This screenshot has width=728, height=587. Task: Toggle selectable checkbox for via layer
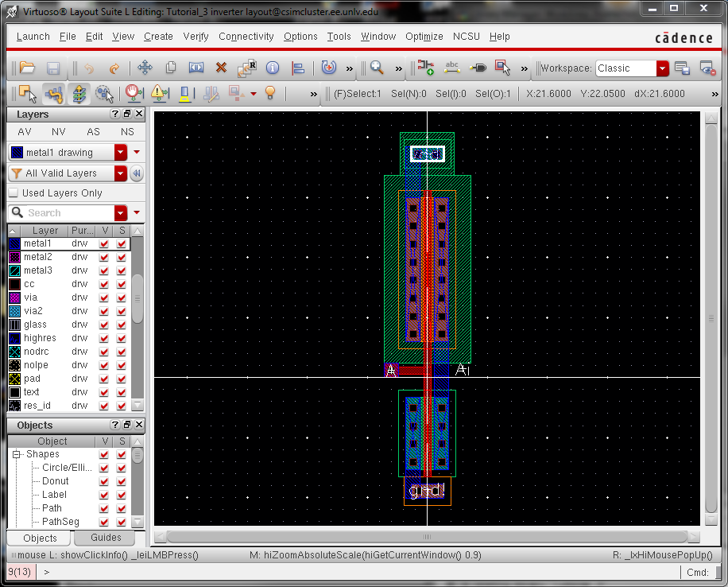122,297
